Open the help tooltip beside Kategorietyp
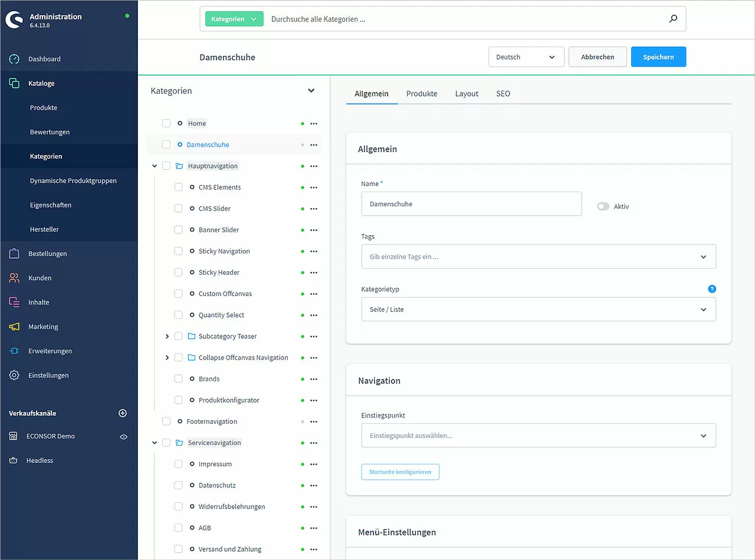Viewport: 755px width, 560px height. tap(712, 289)
